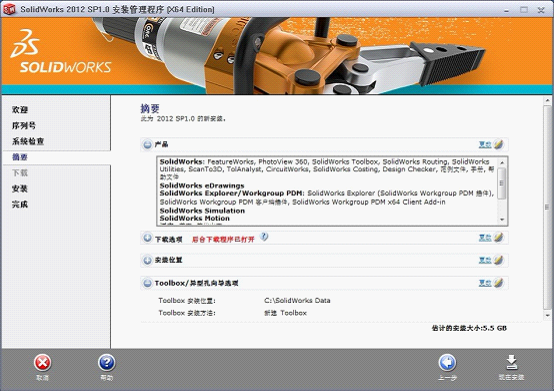Select 系统检查 step in sidebar
554x391 pixels.
pos(28,141)
